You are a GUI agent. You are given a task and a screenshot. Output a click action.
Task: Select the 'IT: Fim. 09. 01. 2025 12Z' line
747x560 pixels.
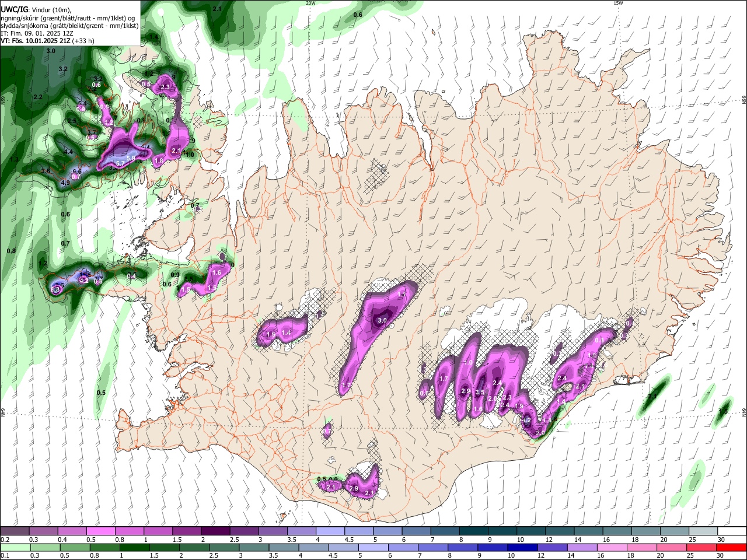[x=37, y=33]
